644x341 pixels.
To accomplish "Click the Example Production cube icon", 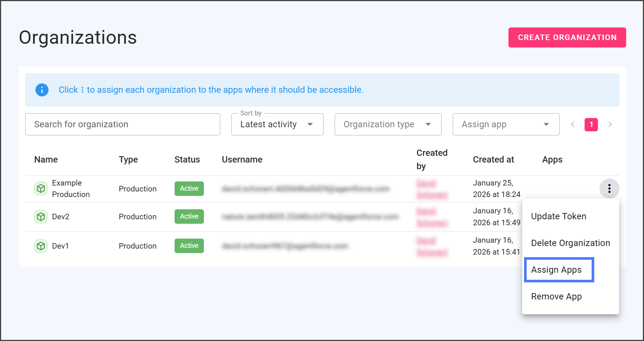I will (x=41, y=188).
